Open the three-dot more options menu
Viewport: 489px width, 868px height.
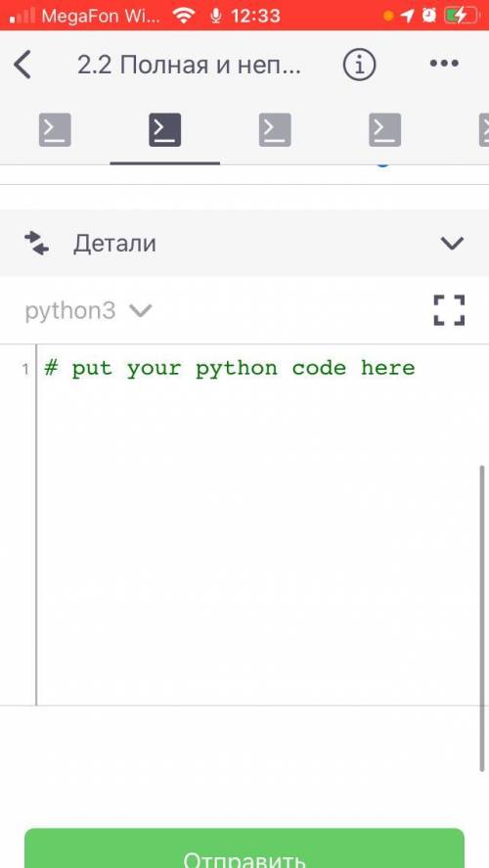coord(444,64)
